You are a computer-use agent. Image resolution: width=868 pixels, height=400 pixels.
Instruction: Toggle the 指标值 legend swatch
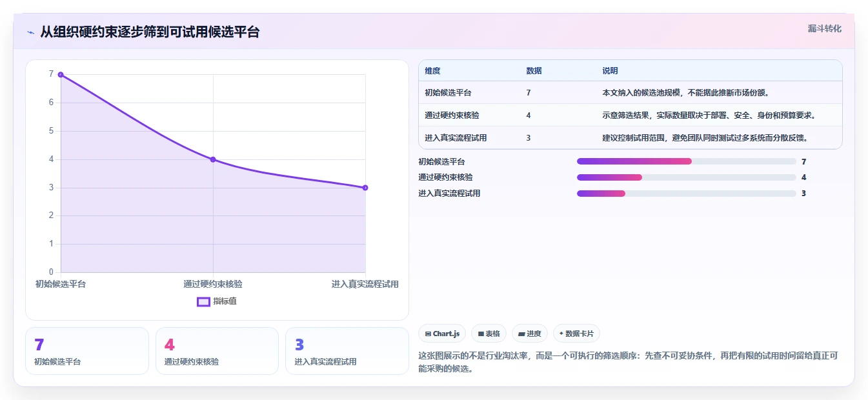[203, 301]
